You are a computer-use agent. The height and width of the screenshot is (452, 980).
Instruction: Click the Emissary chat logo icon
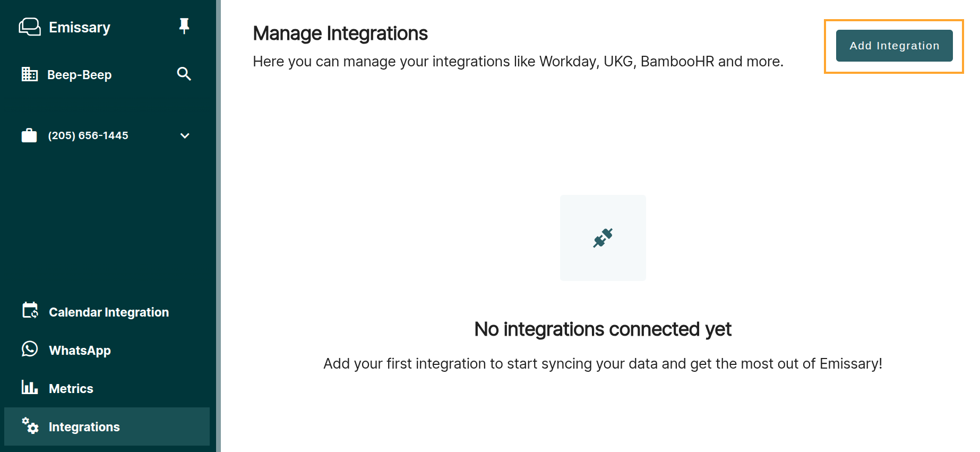coord(30,27)
